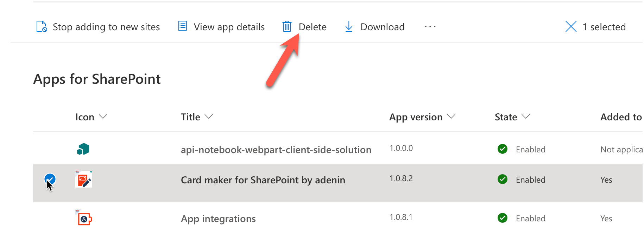Open the more options ellipsis menu
The width and height of the screenshot is (644, 240).
(430, 27)
